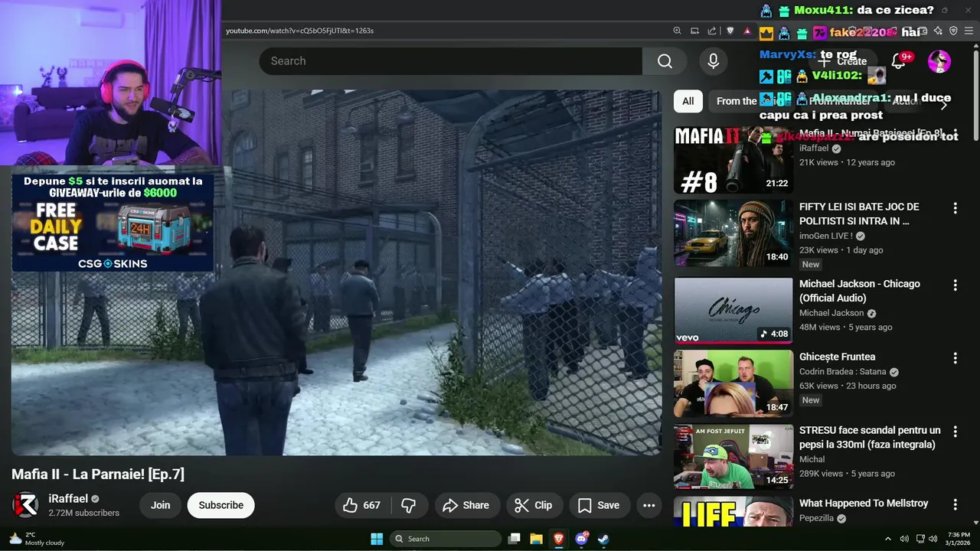Open the more actions ellipsis under video
Image resolution: width=980 pixels, height=551 pixels.
pos(649,505)
